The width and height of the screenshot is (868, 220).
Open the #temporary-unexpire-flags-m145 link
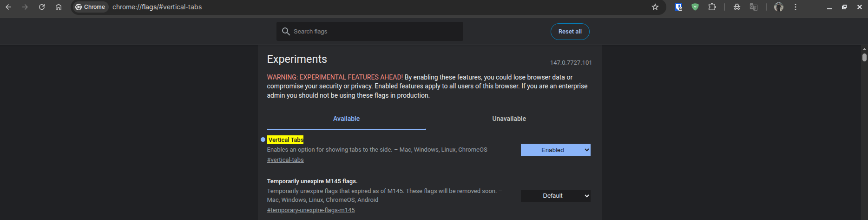[x=310, y=210]
